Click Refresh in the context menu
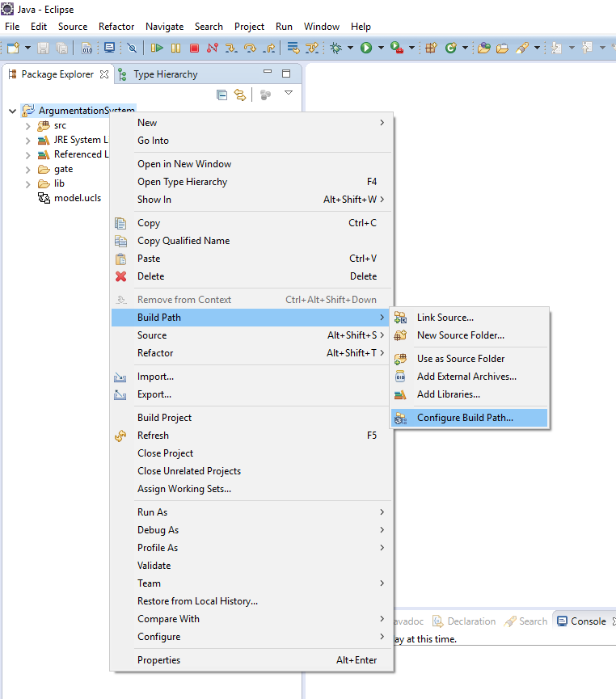 251,436
